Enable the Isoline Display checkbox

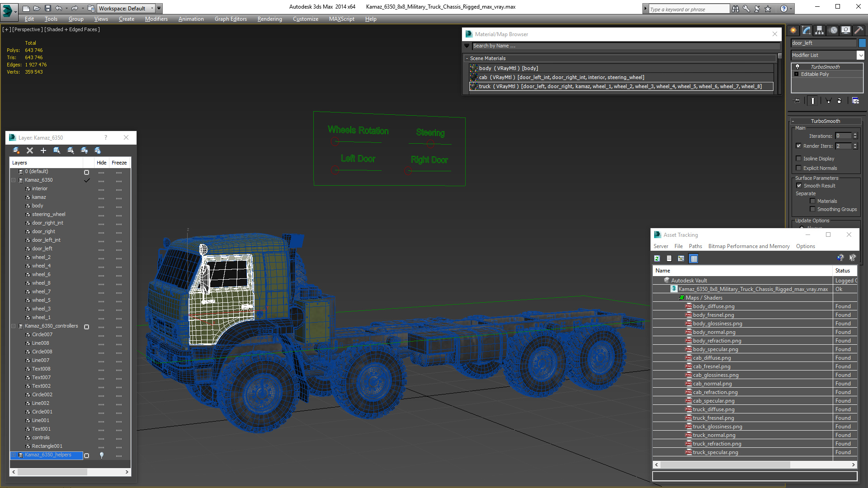point(798,159)
